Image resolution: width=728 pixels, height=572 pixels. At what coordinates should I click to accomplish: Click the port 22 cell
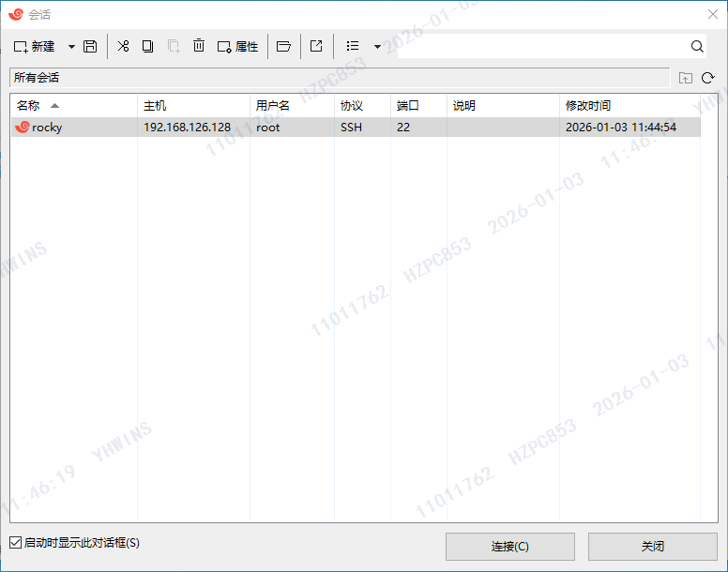click(403, 128)
